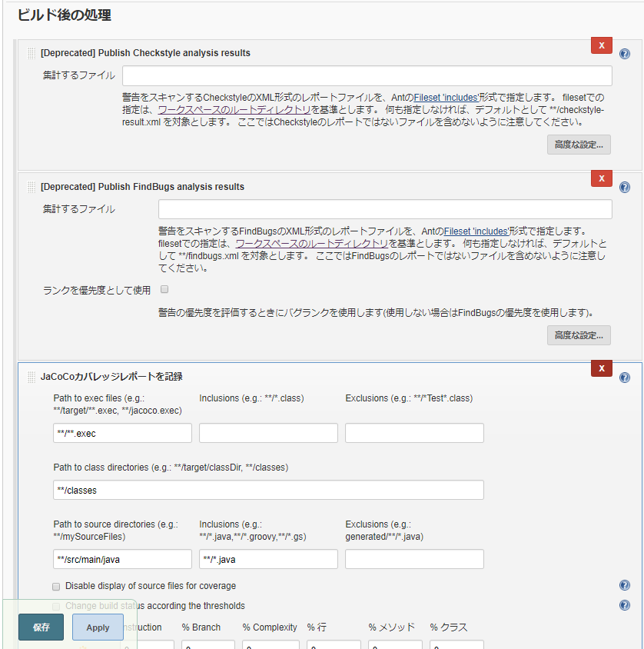Check Change build status according the thresholds
644x649 pixels.
click(x=56, y=606)
